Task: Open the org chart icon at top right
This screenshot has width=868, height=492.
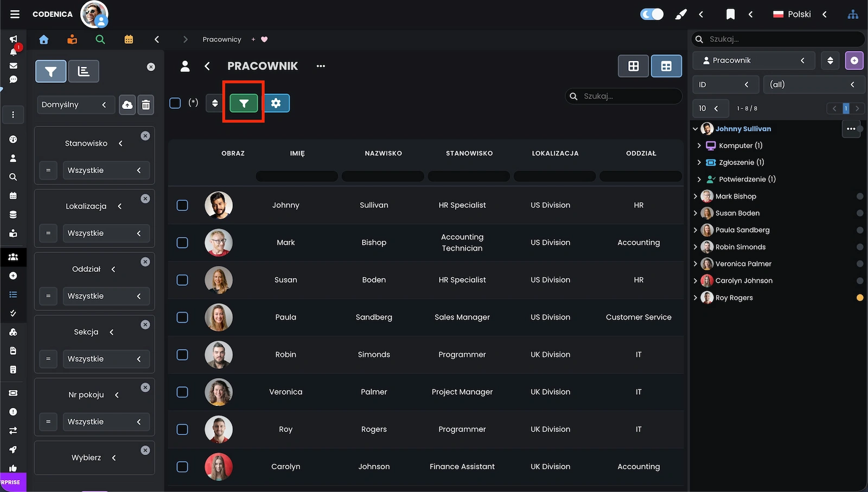Action: pos(853,14)
